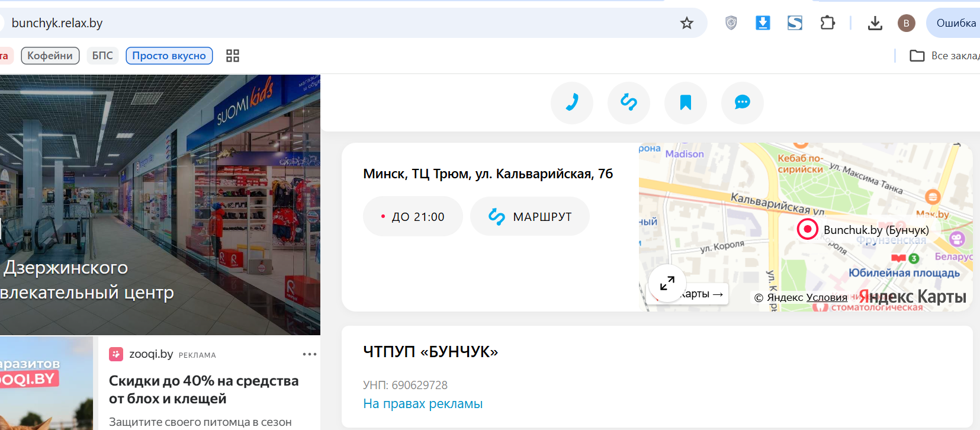Click the address bar URL bunchyk.relax.by
This screenshot has height=430, width=980.
[57, 23]
